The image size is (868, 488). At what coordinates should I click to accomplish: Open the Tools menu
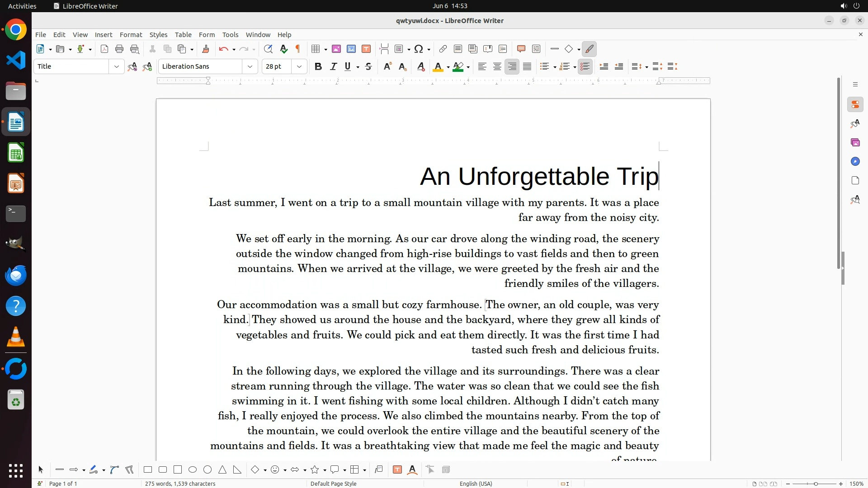coord(230,35)
